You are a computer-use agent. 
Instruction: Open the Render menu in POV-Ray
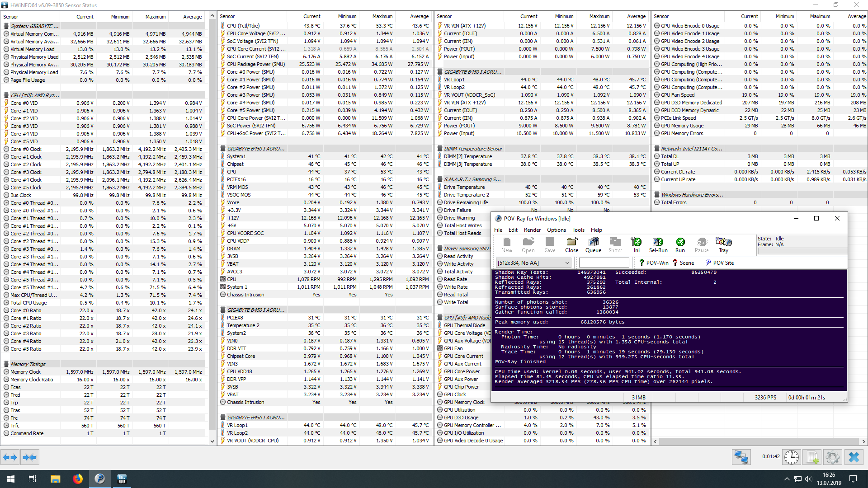tap(532, 230)
